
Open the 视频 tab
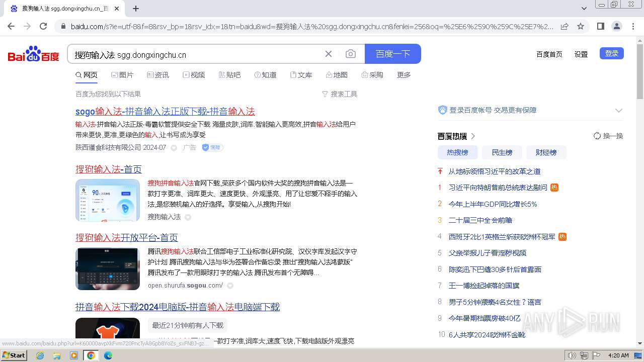click(194, 75)
